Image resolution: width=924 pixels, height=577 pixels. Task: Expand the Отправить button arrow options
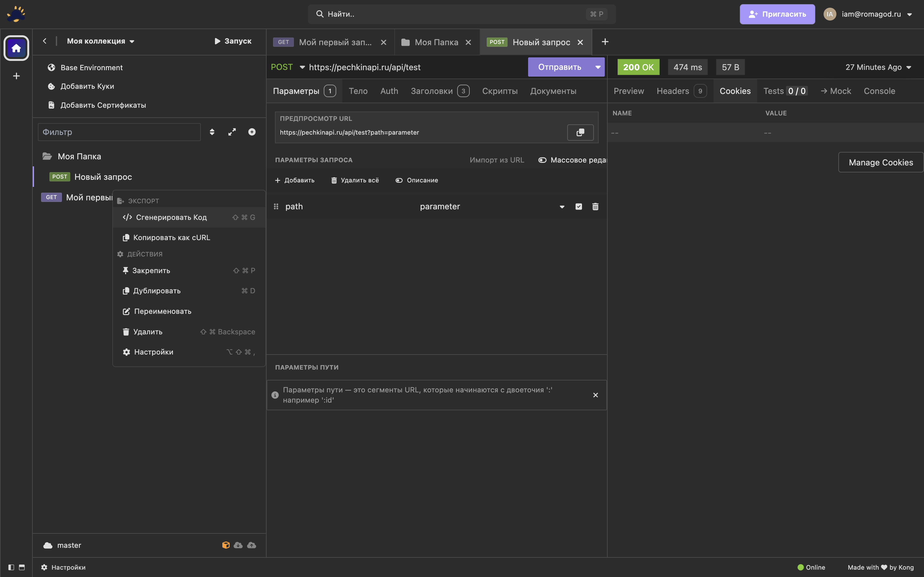[x=597, y=67]
